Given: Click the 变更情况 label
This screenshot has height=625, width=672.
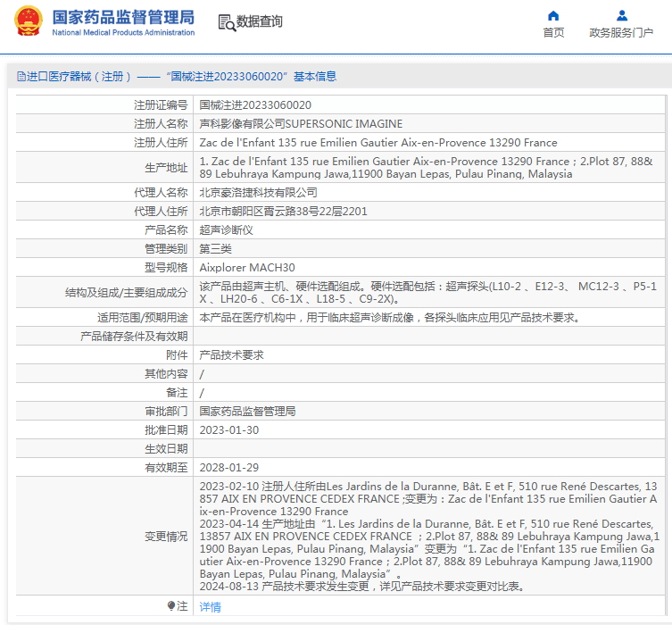Looking at the screenshot, I should (166, 537).
